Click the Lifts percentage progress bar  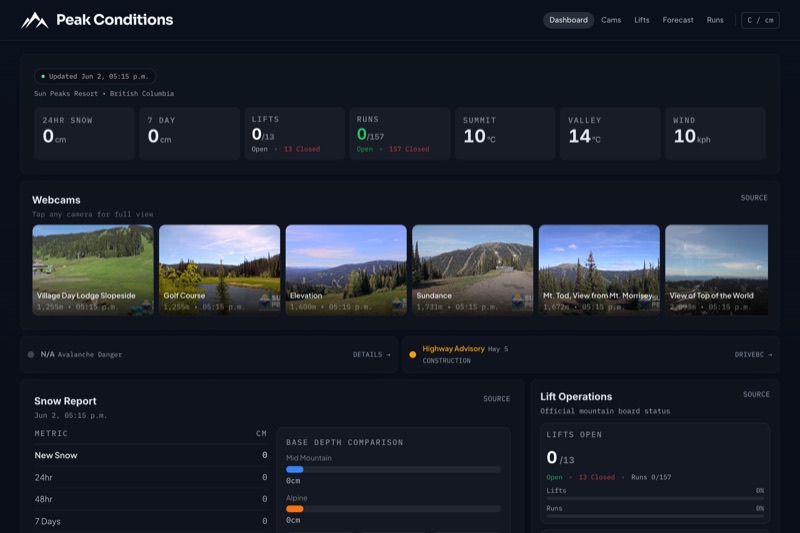pos(655,498)
